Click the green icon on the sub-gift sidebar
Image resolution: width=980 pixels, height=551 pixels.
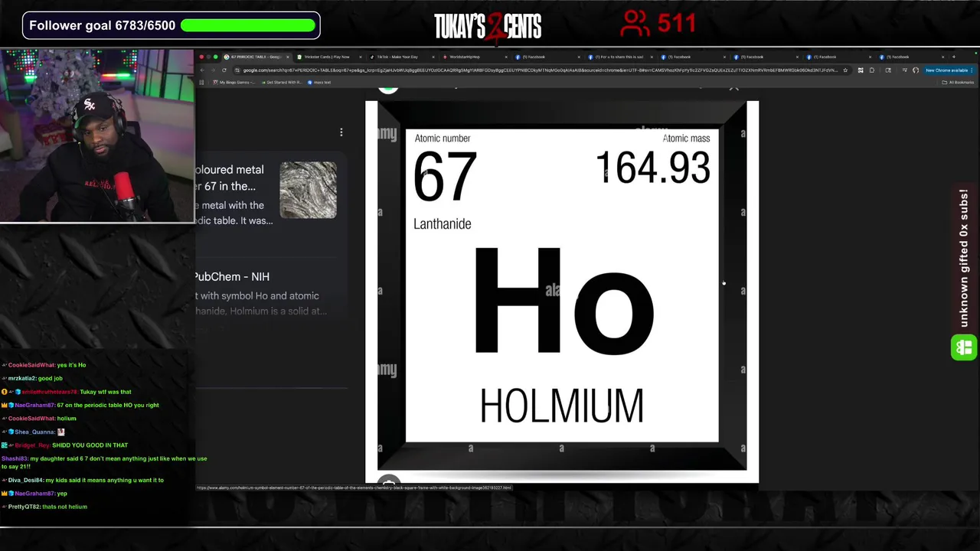964,347
